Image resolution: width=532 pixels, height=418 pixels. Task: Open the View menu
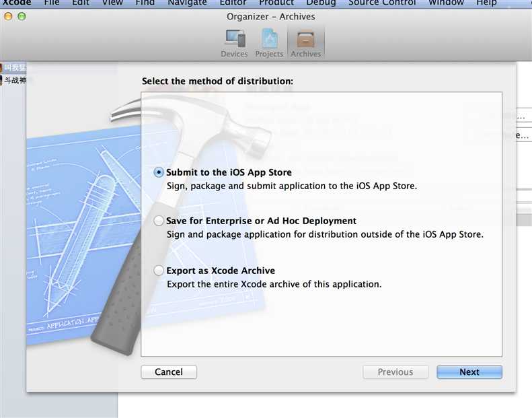112,3
